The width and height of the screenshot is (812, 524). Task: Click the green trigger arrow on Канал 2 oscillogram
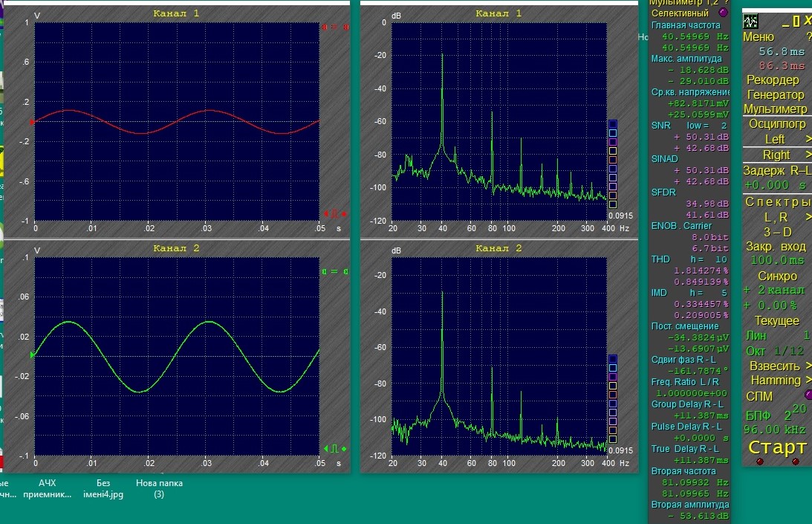pyautogui.click(x=32, y=355)
